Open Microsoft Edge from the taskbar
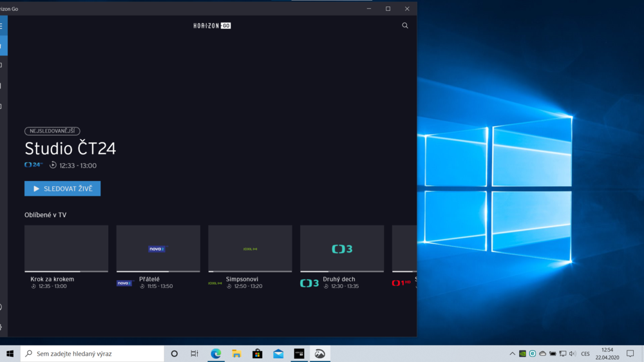The height and width of the screenshot is (362, 644). coord(216,354)
